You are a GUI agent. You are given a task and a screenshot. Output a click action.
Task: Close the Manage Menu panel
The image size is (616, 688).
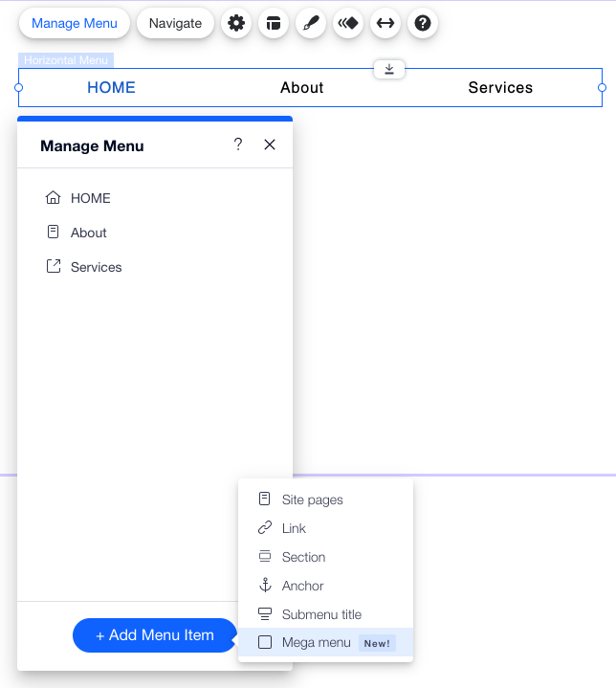point(270,144)
